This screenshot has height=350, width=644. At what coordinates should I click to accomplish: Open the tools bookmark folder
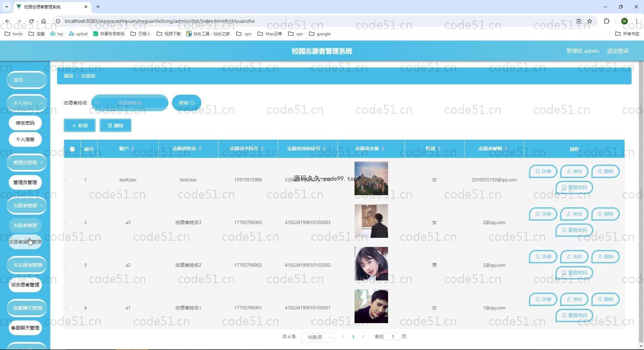(13, 34)
